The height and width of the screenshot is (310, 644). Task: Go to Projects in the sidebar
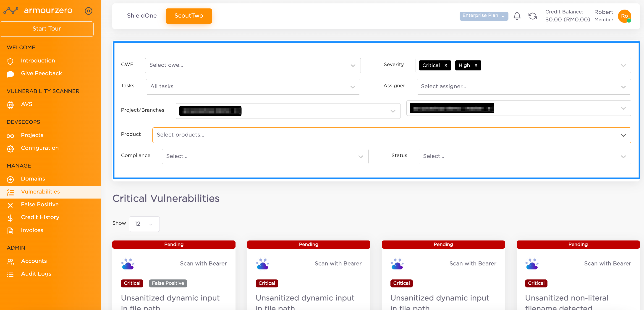(x=32, y=135)
